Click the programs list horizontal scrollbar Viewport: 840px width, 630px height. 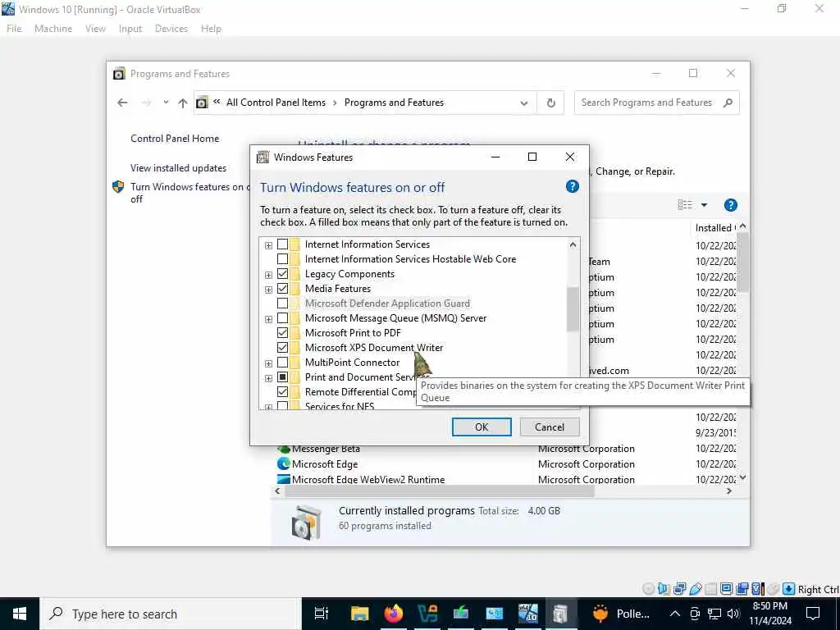[440, 491]
